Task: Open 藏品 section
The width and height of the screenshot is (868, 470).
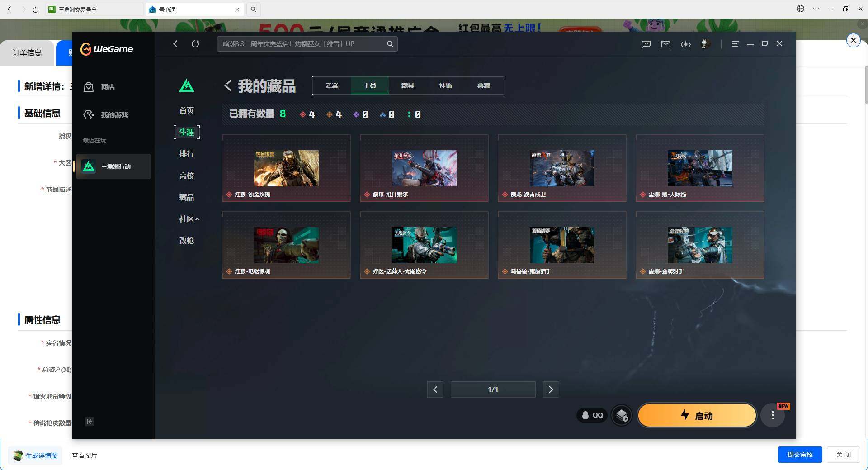Action: point(187,197)
